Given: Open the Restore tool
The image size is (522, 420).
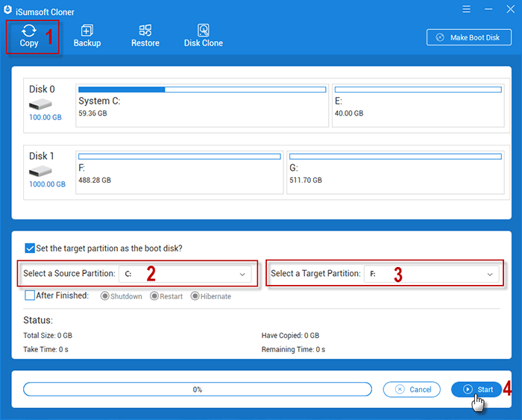Looking at the screenshot, I should (x=145, y=31).
